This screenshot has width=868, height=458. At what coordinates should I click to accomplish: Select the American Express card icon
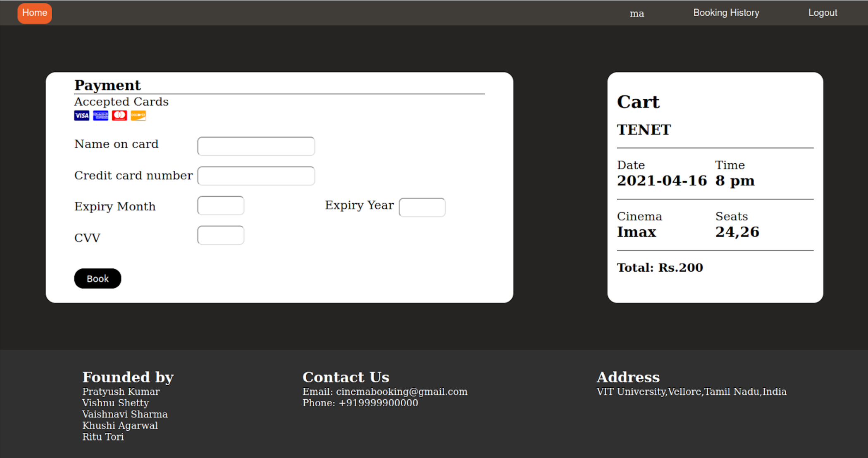pyautogui.click(x=100, y=115)
